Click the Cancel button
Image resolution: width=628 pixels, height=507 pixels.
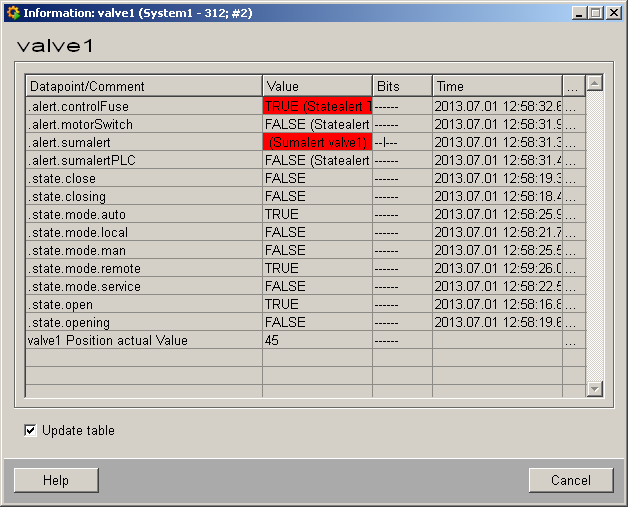coord(571,480)
